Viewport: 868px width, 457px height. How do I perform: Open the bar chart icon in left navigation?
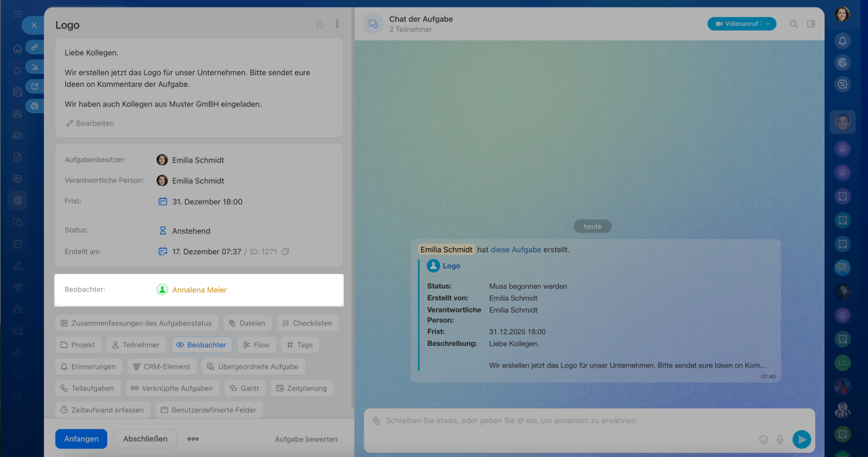point(18,352)
